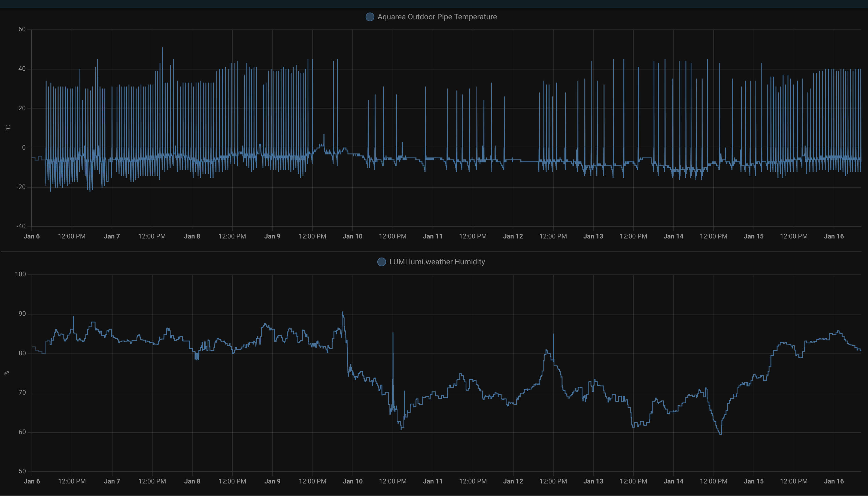Click the humidity spike at noon Jan 12
Viewport: 868px width, 496px height.
click(x=553, y=335)
